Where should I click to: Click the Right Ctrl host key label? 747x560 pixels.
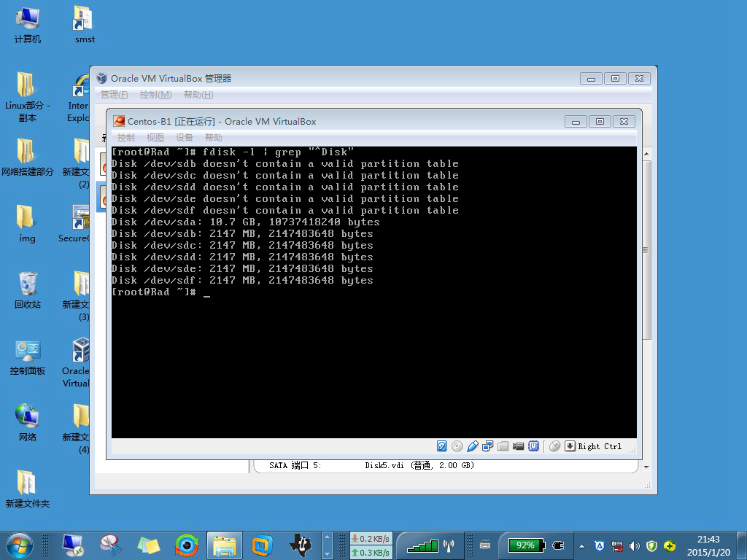[600, 447]
